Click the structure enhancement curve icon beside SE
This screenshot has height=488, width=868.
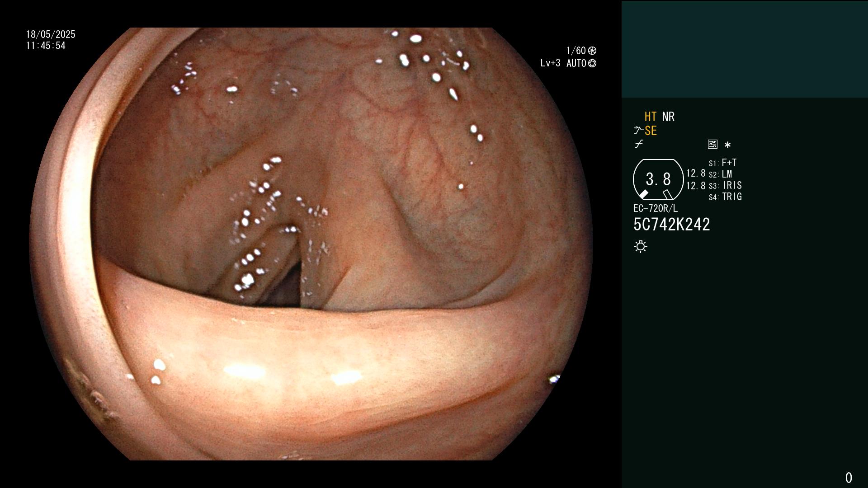tap(638, 131)
